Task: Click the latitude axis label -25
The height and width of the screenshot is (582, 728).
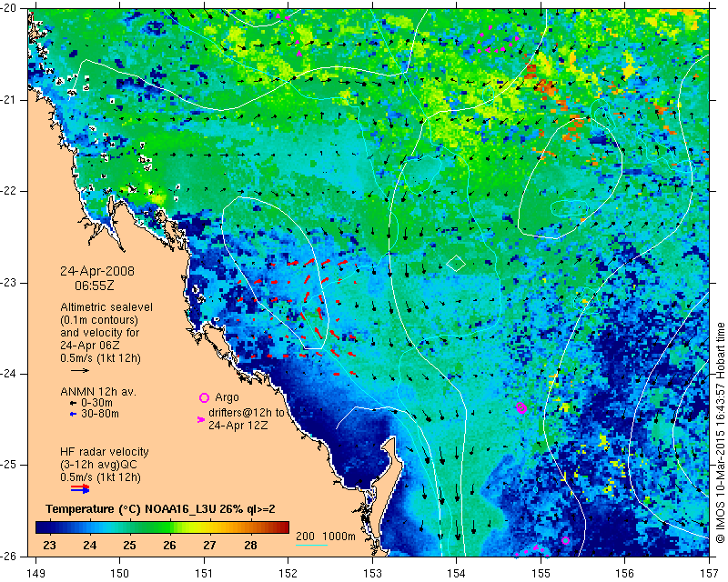Action: [x=8, y=465]
